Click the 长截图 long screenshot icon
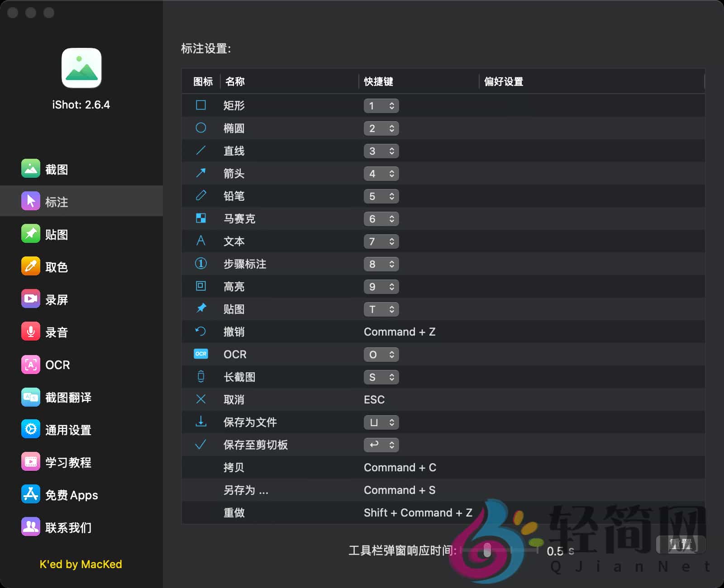 200,377
